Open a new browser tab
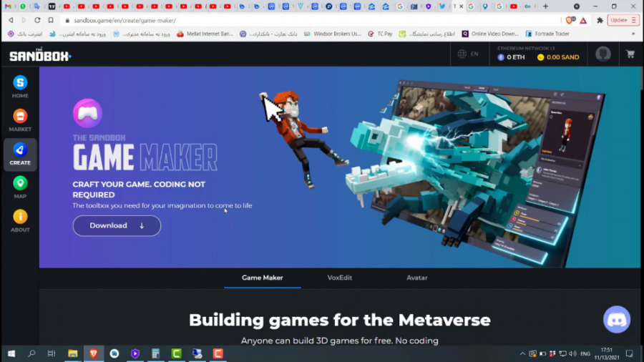644x362 pixels. pyautogui.click(x=545, y=6)
